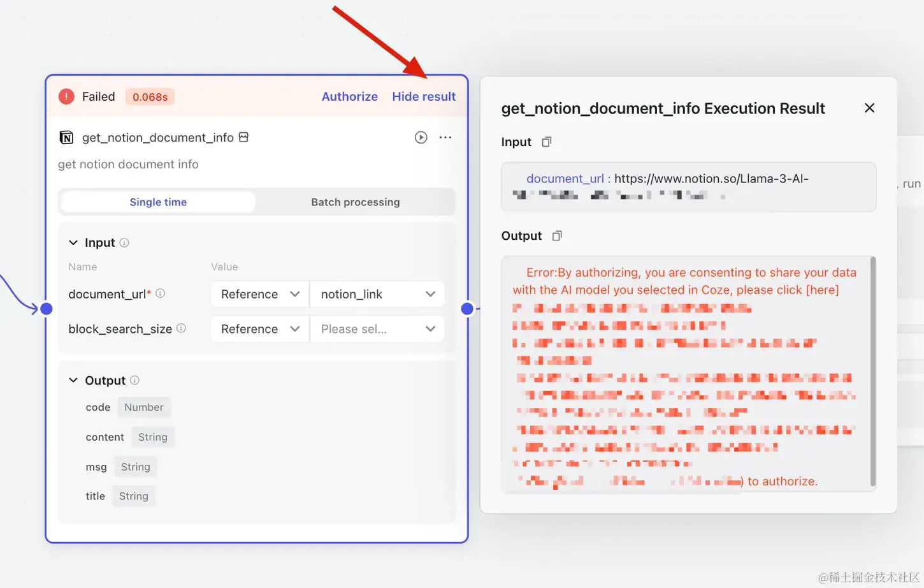
Task: Open the three-dot more options menu
Action: [445, 137]
